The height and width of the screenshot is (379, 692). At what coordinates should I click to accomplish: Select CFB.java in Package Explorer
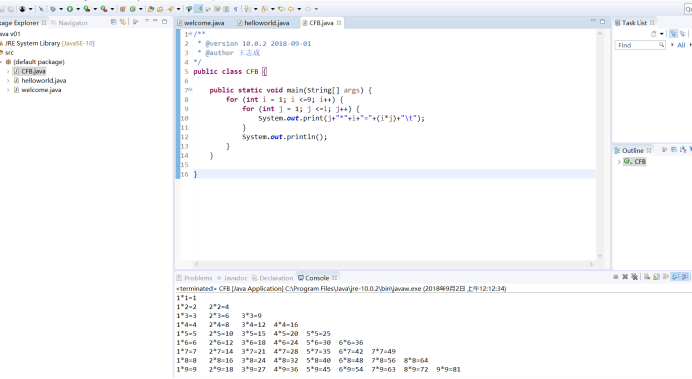29,71
